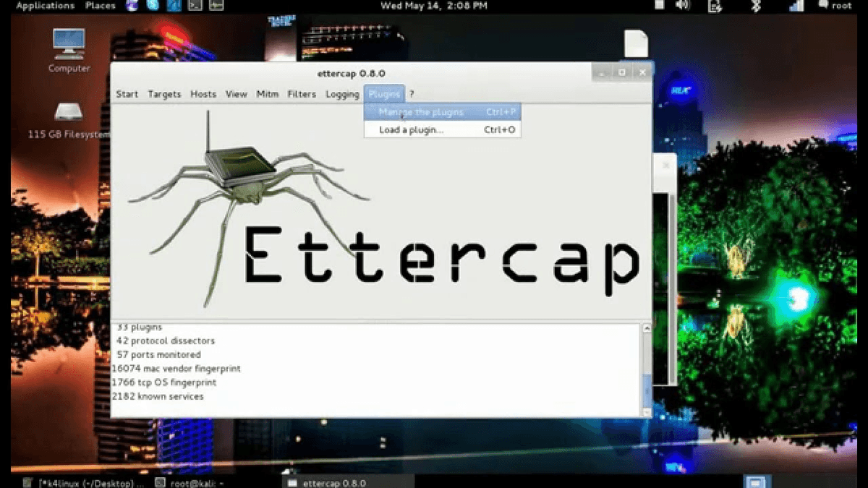Open the volume control icon
This screenshot has height=488, width=868.
click(x=683, y=6)
